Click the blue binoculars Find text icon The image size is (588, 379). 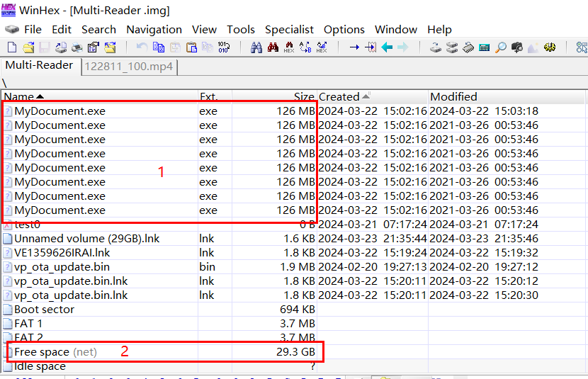coord(256,47)
